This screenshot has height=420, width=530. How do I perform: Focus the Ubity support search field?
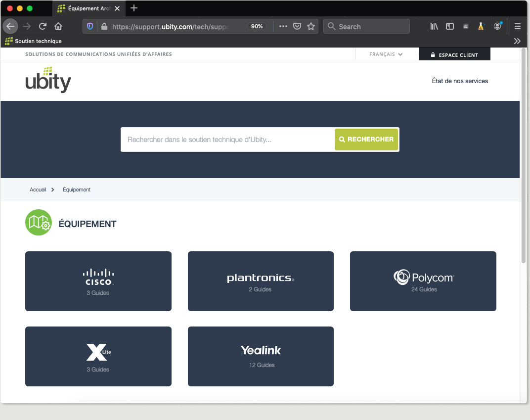tap(228, 140)
